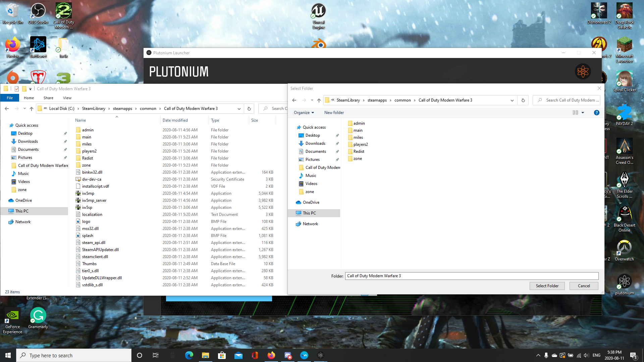This screenshot has width=644, height=362.
Task: Open Task View on the taskbar
Action: click(x=156, y=355)
